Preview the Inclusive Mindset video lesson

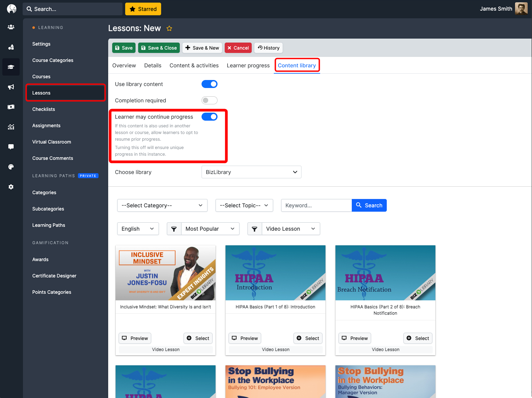tap(135, 338)
